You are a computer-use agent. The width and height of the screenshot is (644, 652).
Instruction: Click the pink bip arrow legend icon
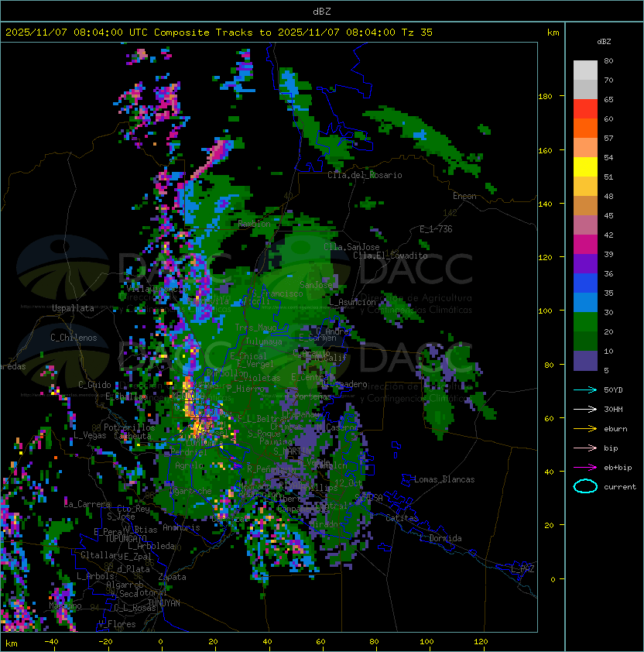585,448
